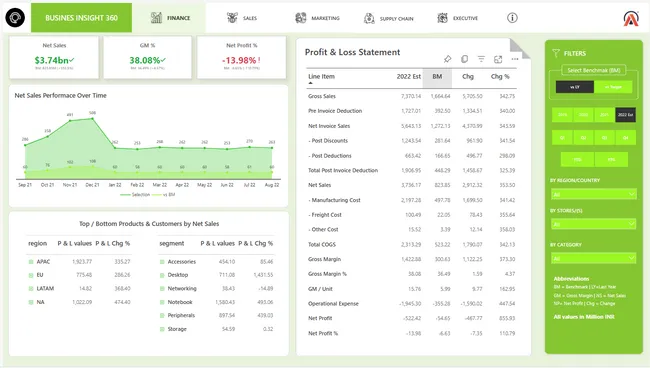Sort by the 2022 Est column header
The width and height of the screenshot is (650, 368).
point(408,76)
